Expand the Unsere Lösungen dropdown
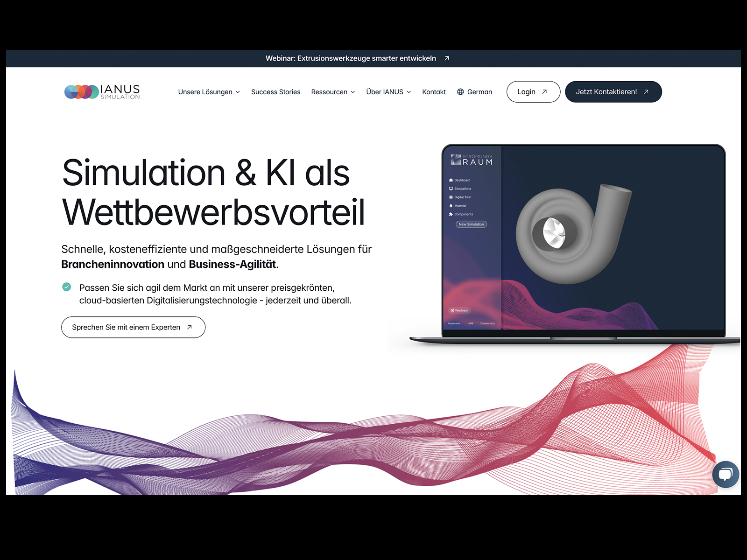Image resolution: width=747 pixels, height=560 pixels. coord(209,92)
